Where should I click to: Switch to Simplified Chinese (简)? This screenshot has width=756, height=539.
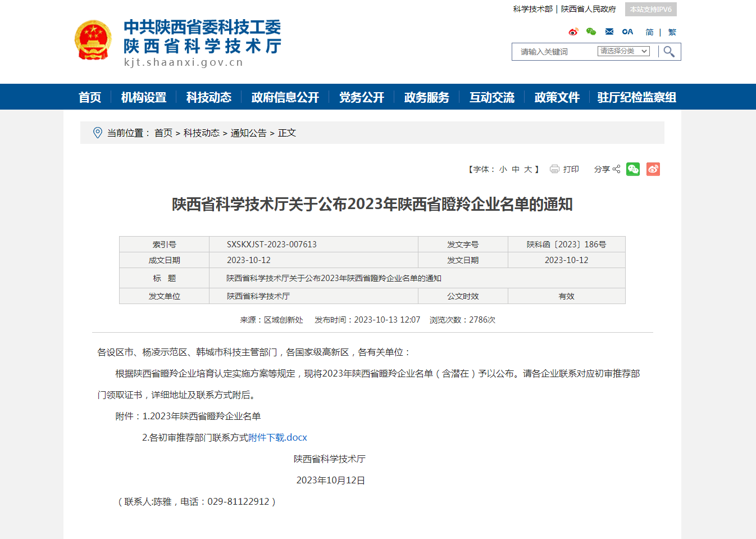click(649, 33)
